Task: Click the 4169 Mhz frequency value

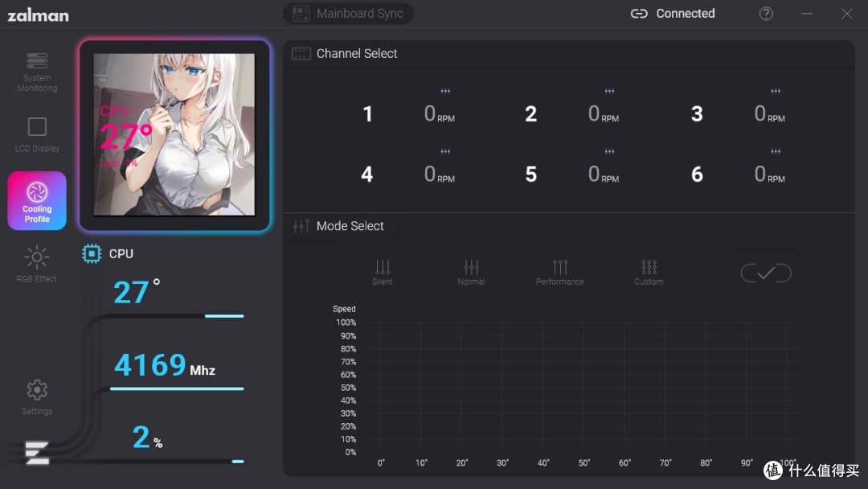Action: 165,365
